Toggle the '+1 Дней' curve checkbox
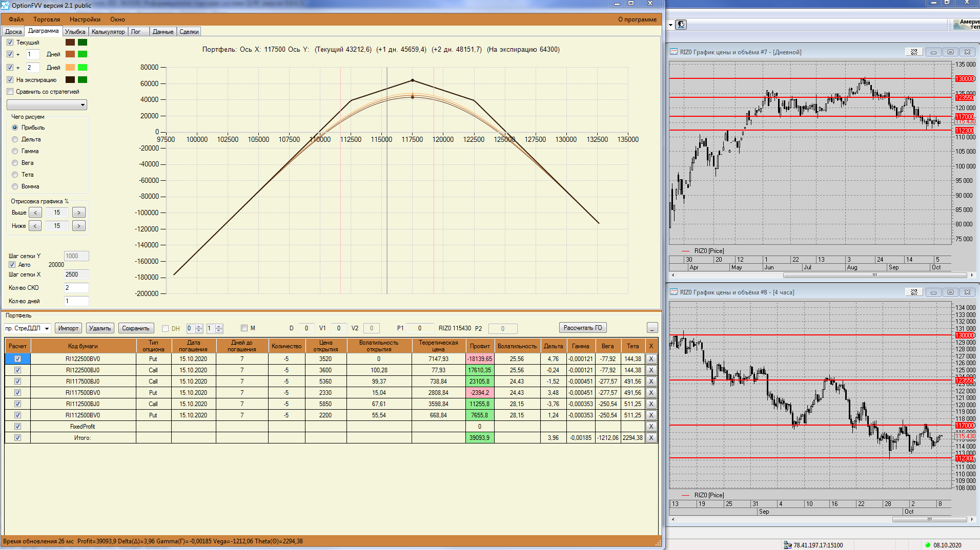Image resolution: width=980 pixels, height=550 pixels. [10, 54]
